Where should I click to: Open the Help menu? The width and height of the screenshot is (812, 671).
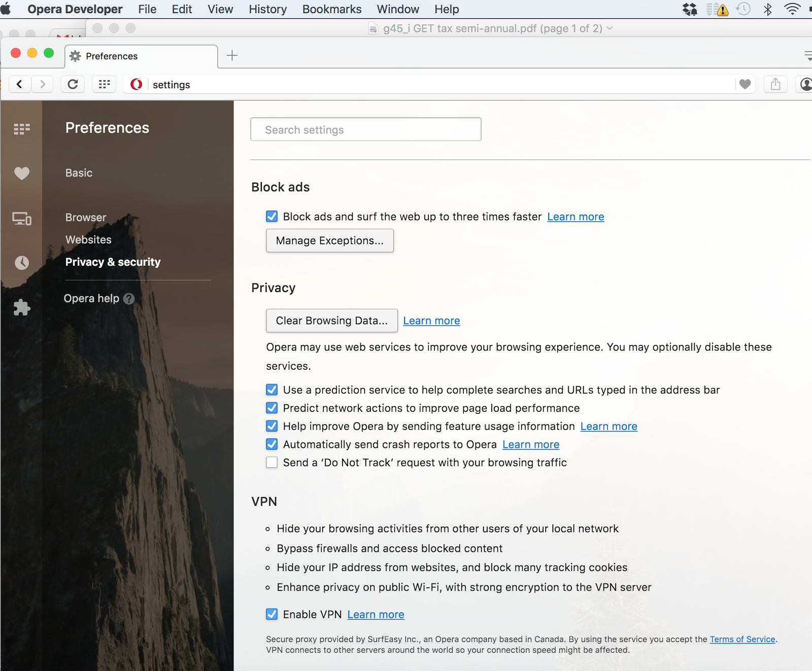tap(447, 9)
